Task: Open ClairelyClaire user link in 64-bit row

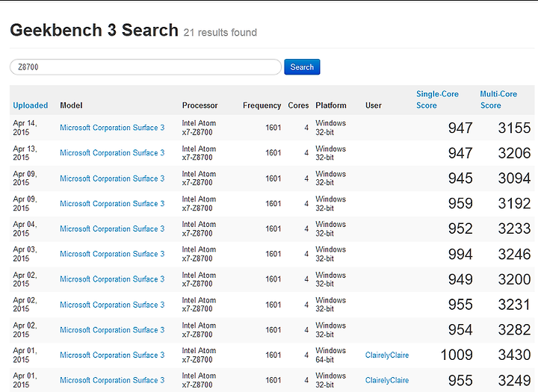Action: (x=387, y=355)
